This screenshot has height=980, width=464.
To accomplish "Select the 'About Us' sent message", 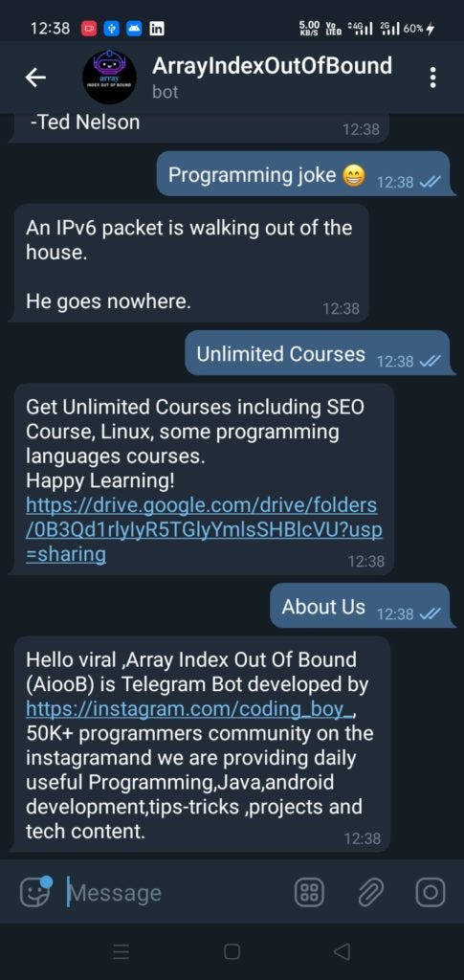I will click(360, 606).
